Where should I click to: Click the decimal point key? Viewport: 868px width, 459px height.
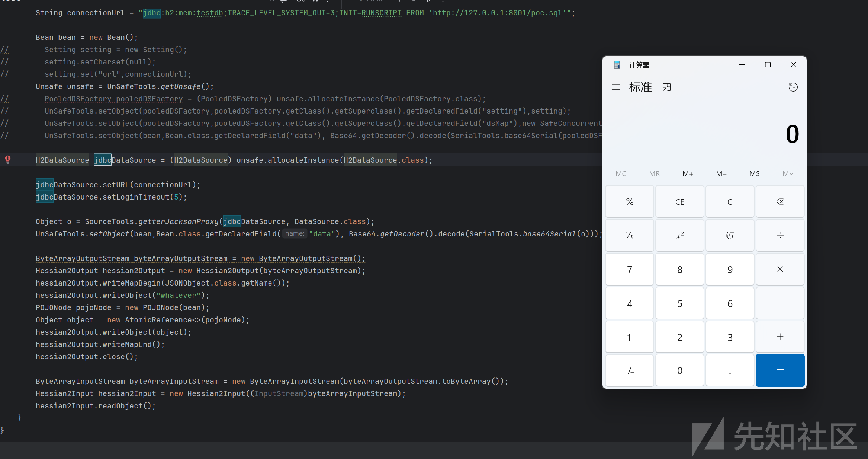pos(730,370)
